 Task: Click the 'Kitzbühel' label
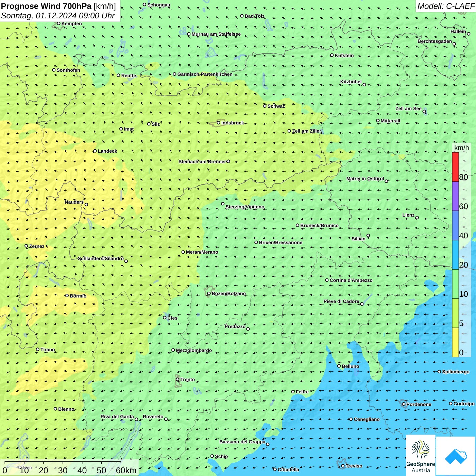coord(351,82)
